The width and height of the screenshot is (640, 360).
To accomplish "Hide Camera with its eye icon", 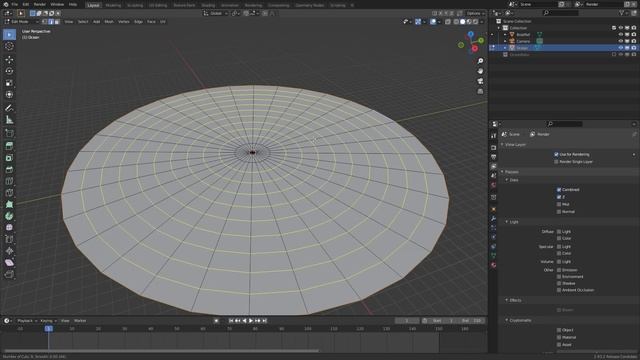I will tap(621, 41).
